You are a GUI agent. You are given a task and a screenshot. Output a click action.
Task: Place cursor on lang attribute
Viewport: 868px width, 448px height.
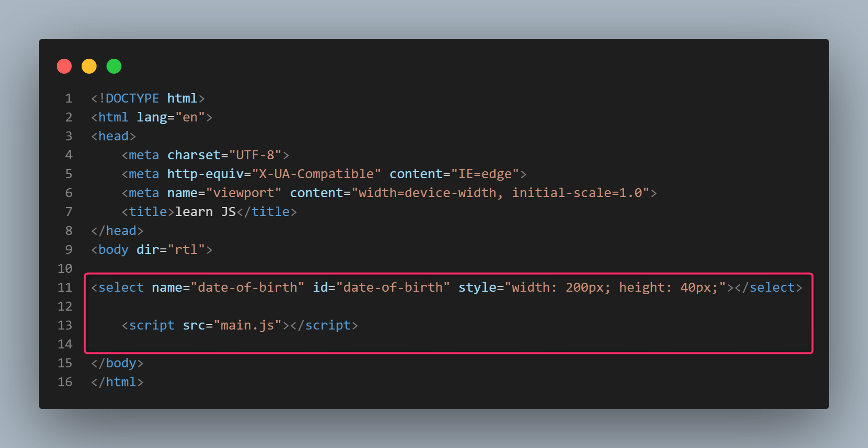pyautogui.click(x=152, y=117)
